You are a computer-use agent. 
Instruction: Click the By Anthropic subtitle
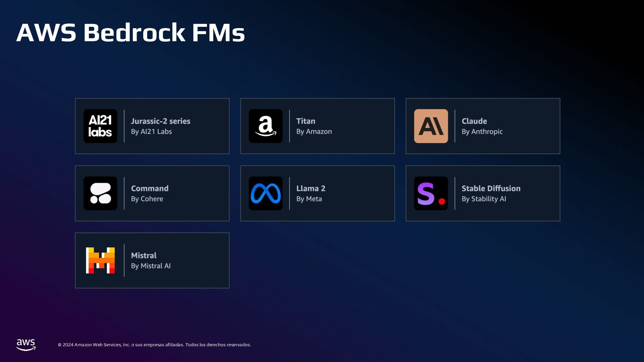[482, 132]
